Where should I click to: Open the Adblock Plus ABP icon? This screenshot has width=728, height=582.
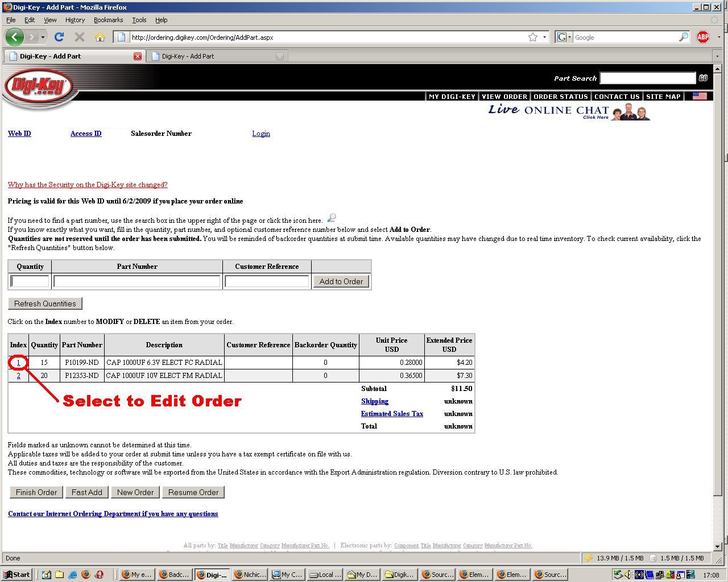coord(703,37)
